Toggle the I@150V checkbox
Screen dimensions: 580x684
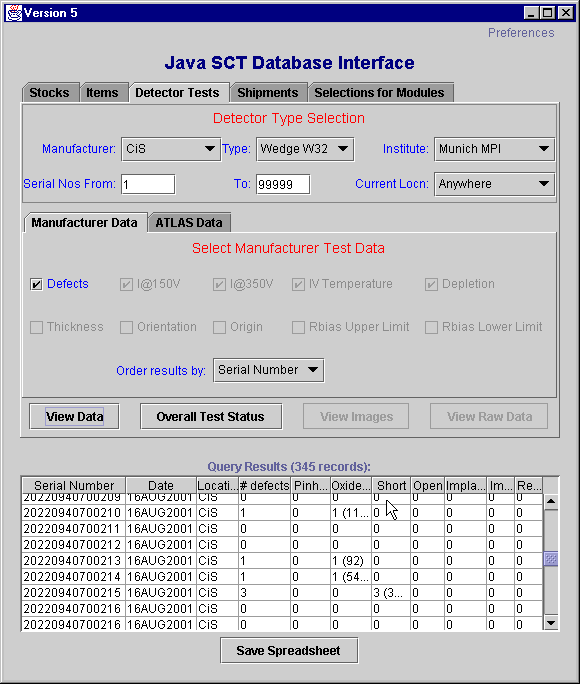126,284
